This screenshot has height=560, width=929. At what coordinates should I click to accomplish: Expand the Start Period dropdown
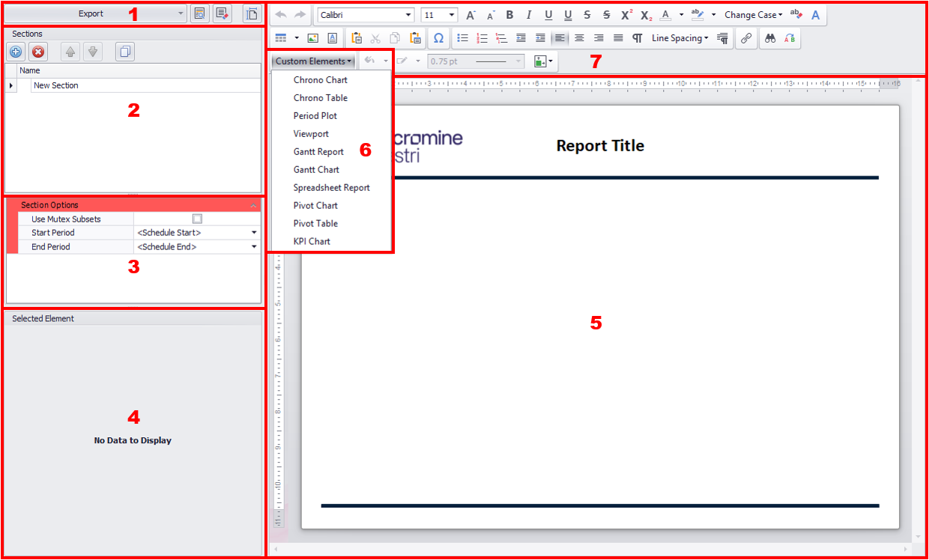(x=253, y=233)
